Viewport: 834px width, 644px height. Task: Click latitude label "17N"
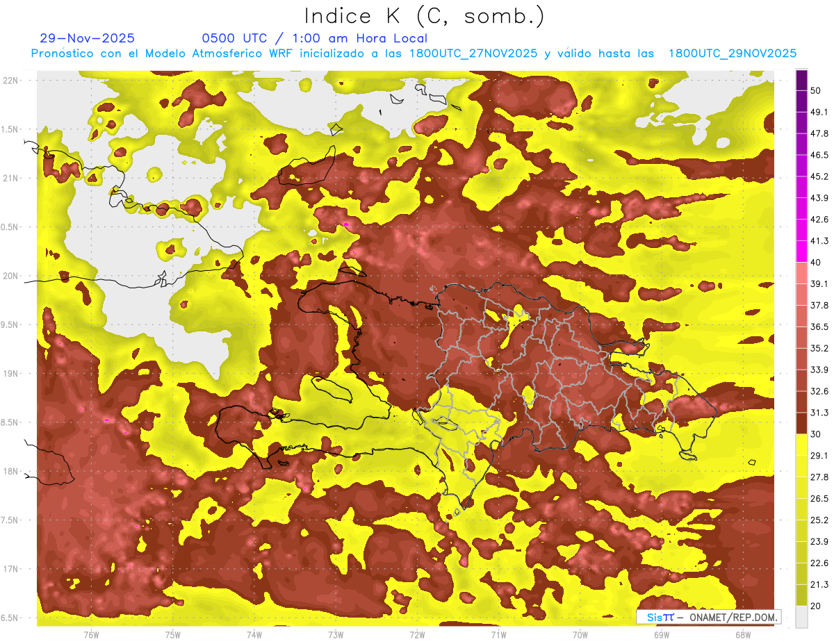pos(10,569)
